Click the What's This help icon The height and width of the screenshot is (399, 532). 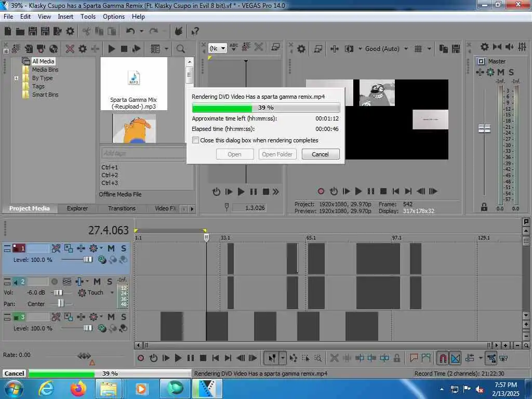[195, 32]
